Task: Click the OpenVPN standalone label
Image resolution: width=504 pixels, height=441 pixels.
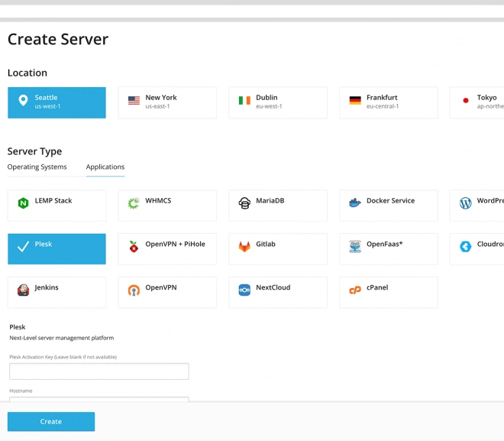Action: (x=161, y=287)
